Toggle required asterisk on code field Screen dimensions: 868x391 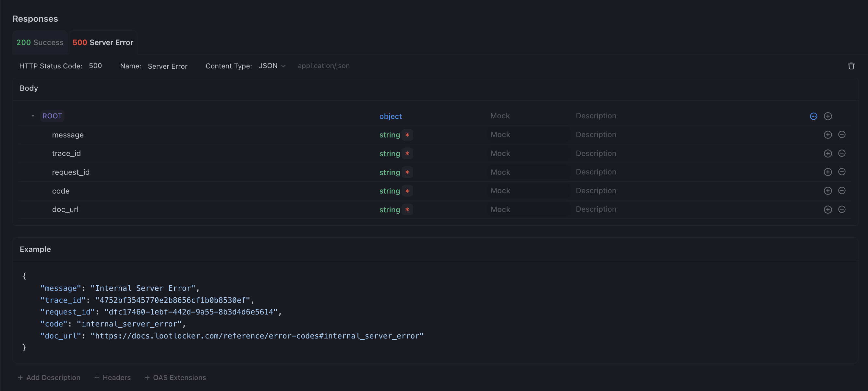(407, 191)
